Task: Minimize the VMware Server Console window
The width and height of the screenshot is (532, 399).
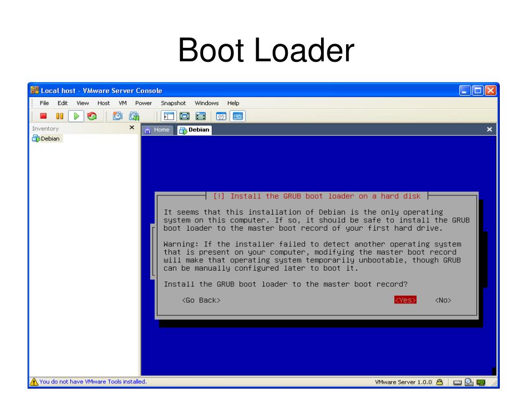Action: pyautogui.click(x=465, y=90)
